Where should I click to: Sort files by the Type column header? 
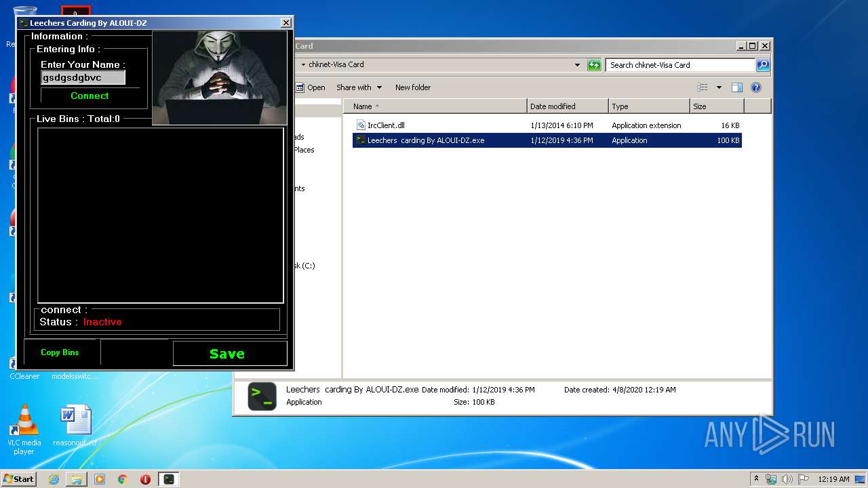[x=649, y=106]
